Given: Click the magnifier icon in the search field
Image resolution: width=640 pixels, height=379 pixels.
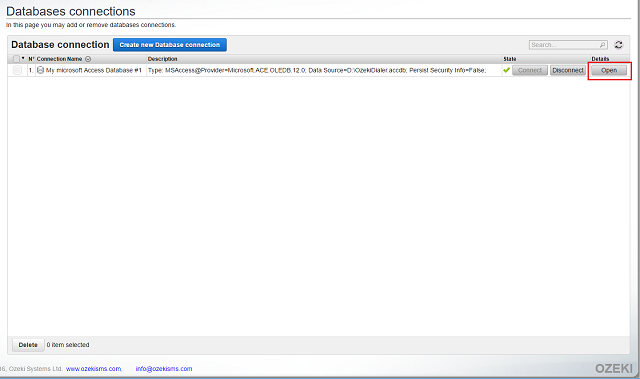Looking at the screenshot, I should 602,45.
